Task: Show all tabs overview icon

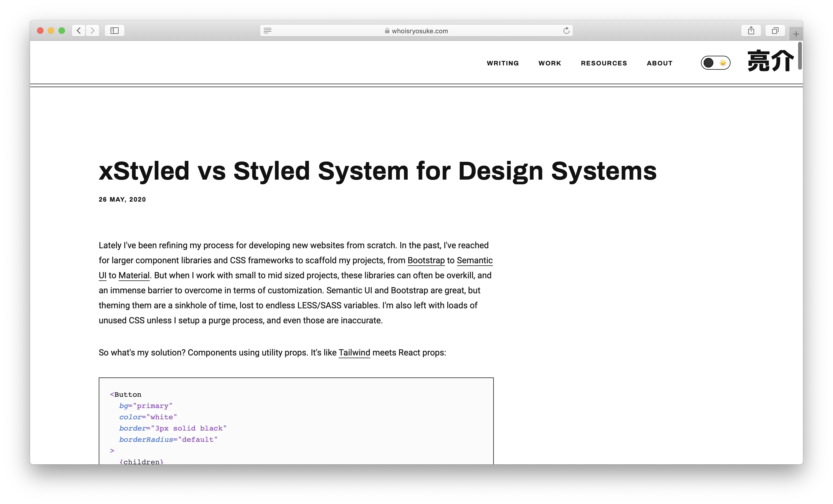Action: [x=775, y=31]
